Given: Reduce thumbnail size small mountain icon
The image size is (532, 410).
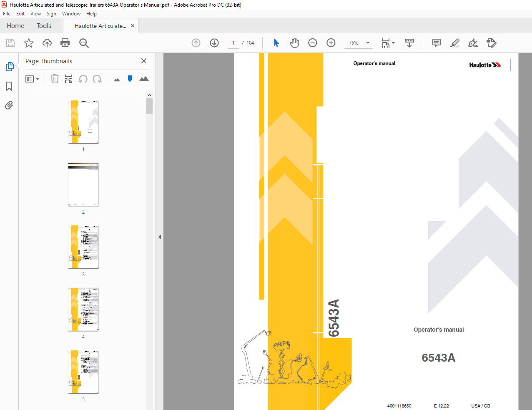Looking at the screenshot, I should 117,80.
